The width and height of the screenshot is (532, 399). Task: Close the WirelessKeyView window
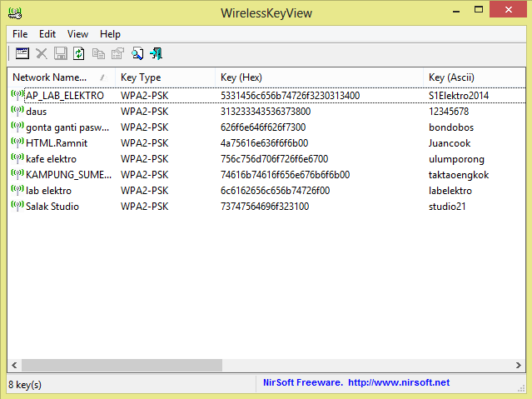[508, 9]
